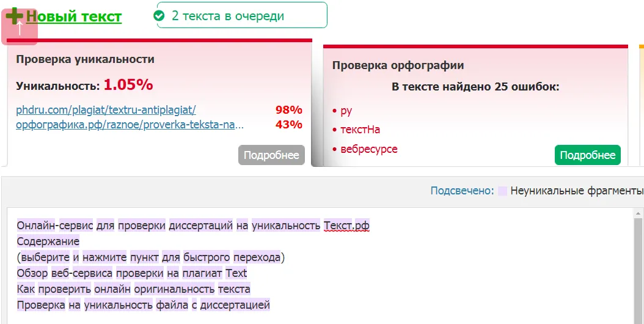Viewport: 644px width, 324px height.
Task: Click the green plus icon for new text
Action: (x=15, y=16)
